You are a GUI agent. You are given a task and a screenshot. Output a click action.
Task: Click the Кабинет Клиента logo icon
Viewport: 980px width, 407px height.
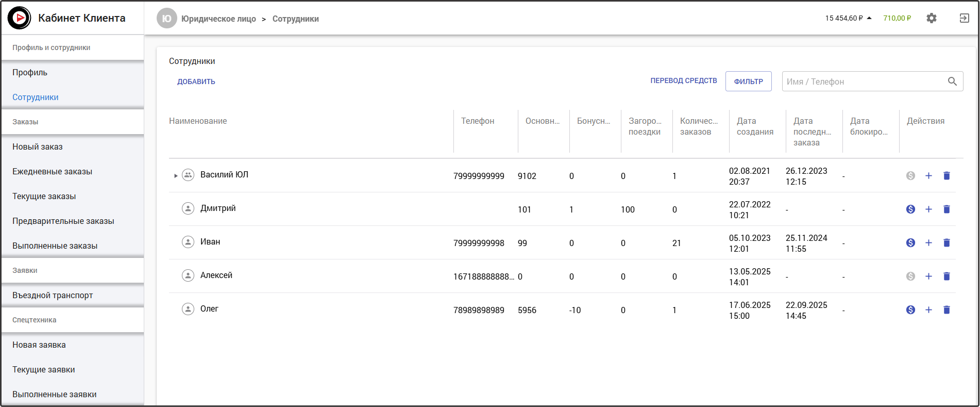(x=20, y=18)
